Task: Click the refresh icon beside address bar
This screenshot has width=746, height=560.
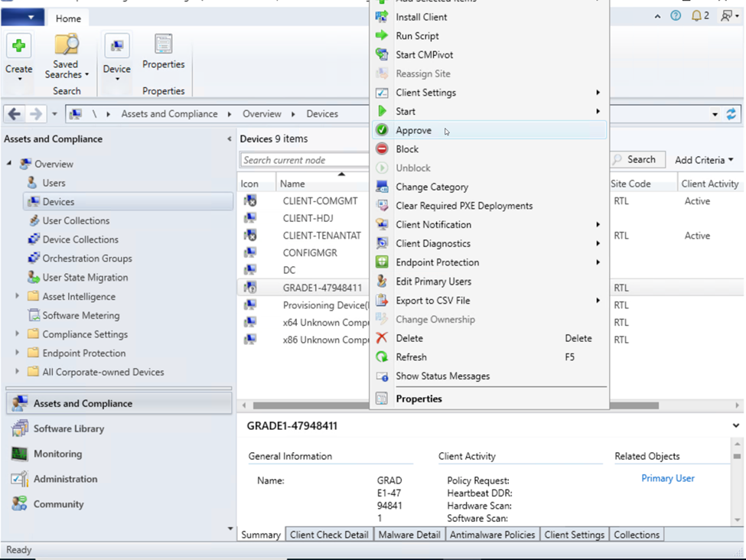Action: (731, 114)
